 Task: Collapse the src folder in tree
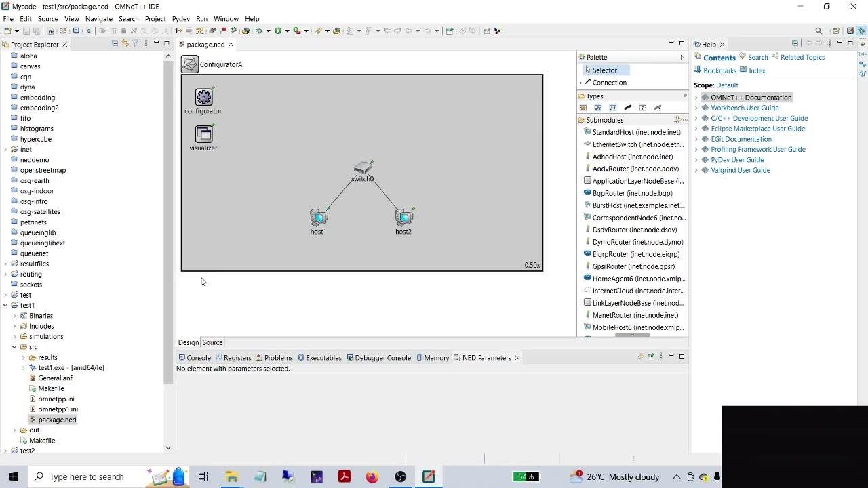tap(14, 347)
